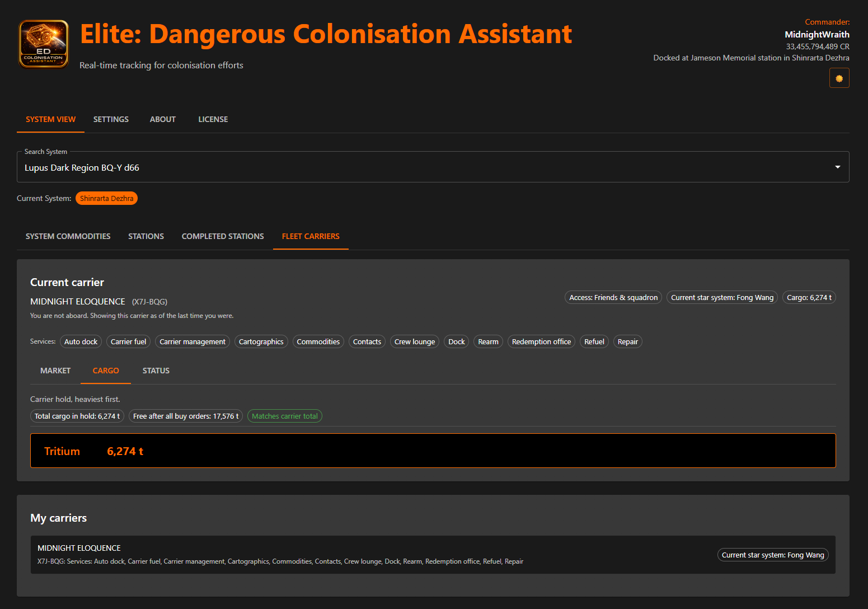Click the Current carrier heading

tap(67, 282)
